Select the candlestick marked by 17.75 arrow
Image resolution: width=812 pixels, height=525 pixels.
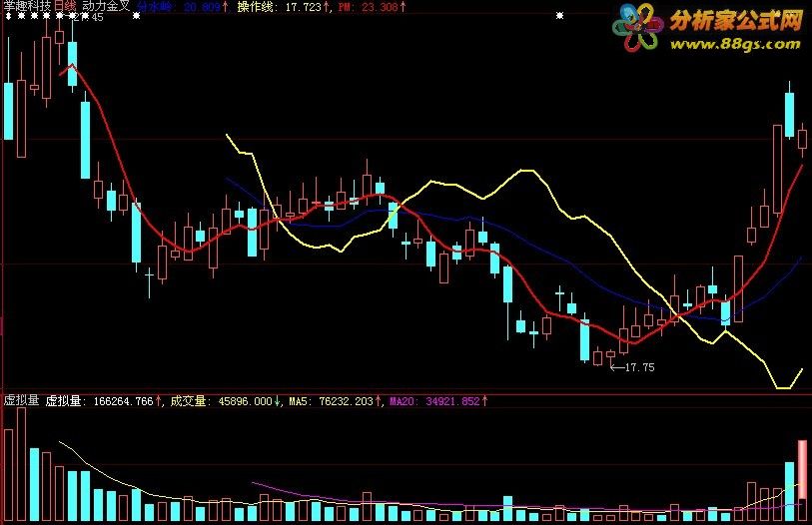point(610,357)
